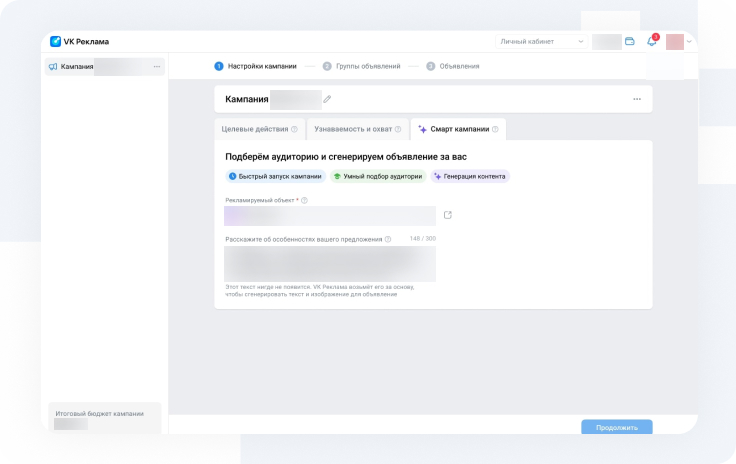Expand the Личный кабинет dropdown

click(x=543, y=41)
